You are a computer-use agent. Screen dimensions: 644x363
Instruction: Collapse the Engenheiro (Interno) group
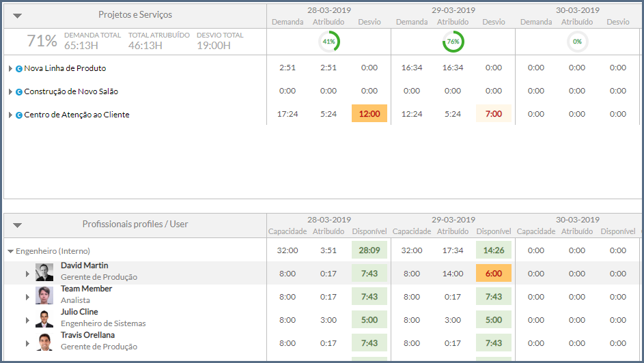point(10,251)
